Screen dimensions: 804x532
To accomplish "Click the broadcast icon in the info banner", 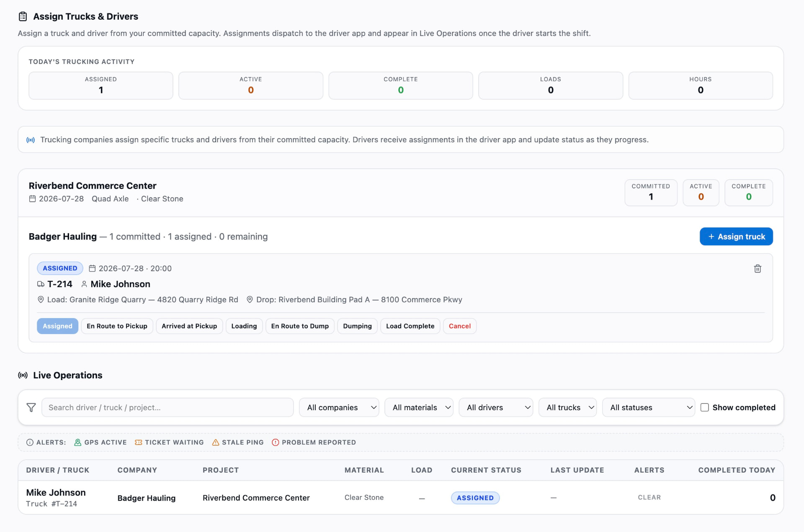I will click(31, 140).
